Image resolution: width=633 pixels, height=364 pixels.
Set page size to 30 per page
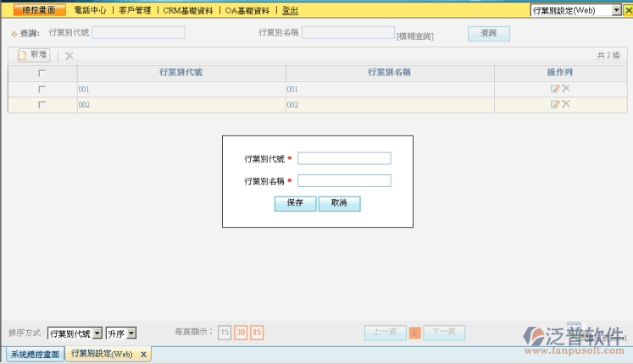(241, 333)
